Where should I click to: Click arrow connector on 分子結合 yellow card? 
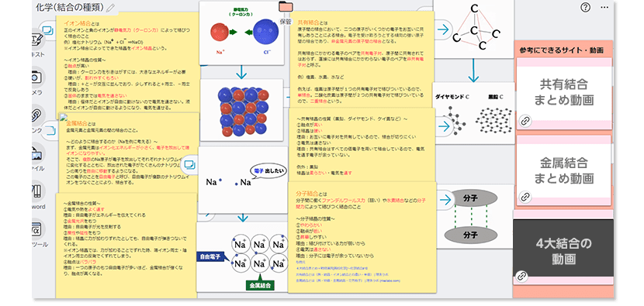(x=443, y=200)
